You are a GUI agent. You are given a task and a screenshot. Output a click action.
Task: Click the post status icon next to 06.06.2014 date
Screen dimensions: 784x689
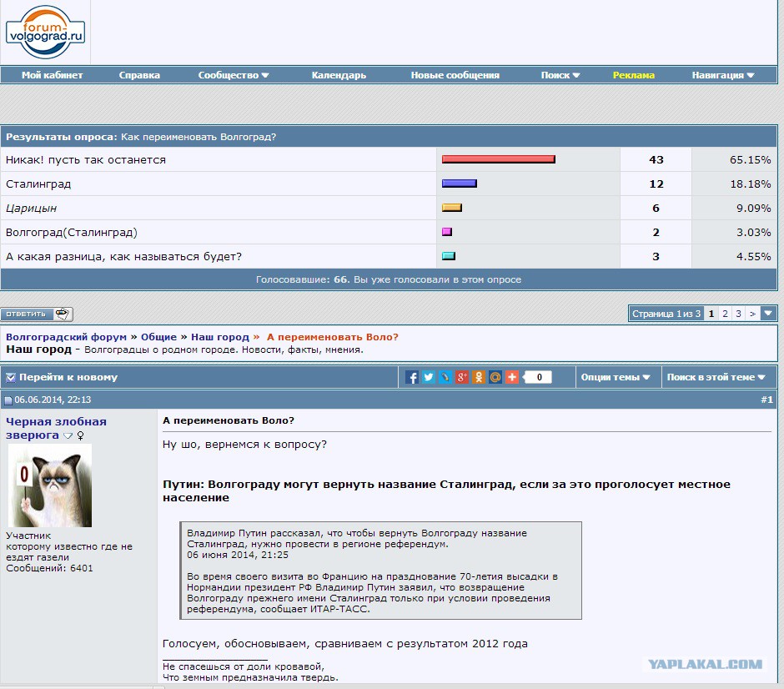click(8, 400)
